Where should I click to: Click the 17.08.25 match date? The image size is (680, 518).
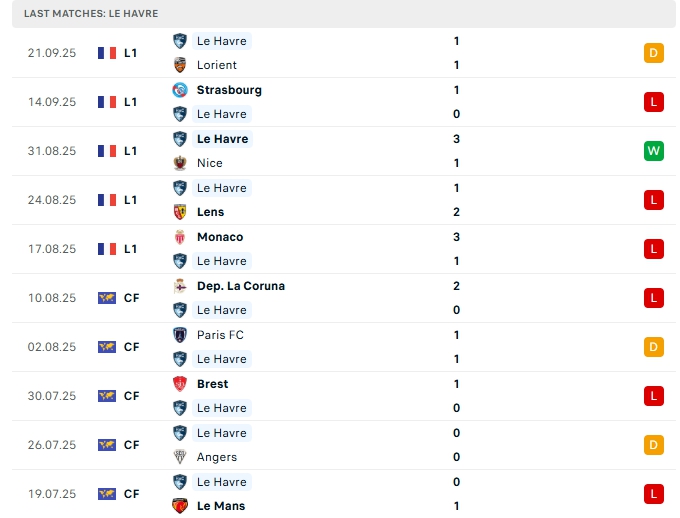click(52, 249)
